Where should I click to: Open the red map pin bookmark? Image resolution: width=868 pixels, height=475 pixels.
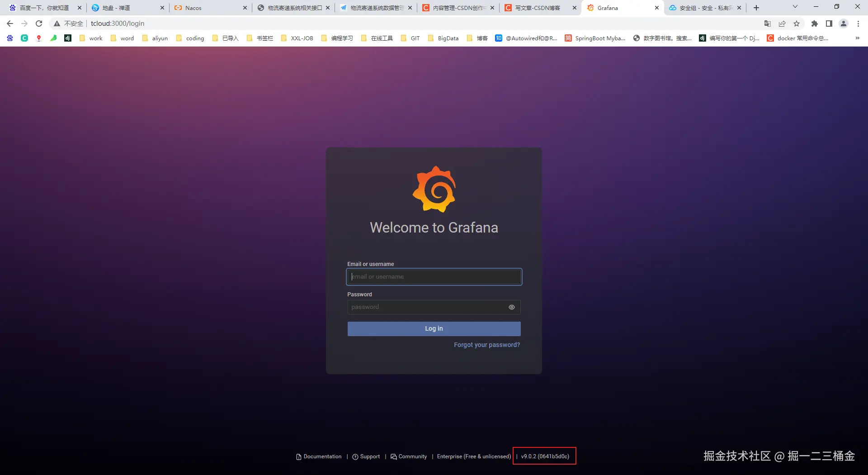pos(39,38)
